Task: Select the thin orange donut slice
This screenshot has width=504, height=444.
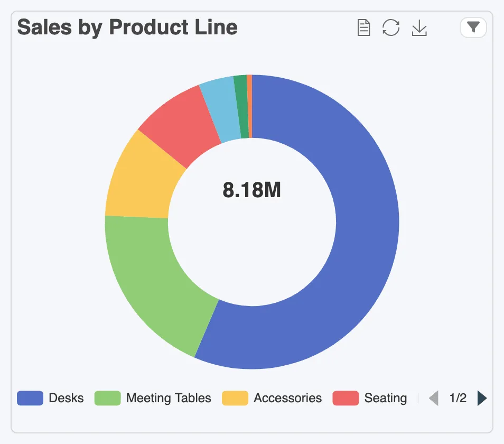Action: coord(250,106)
